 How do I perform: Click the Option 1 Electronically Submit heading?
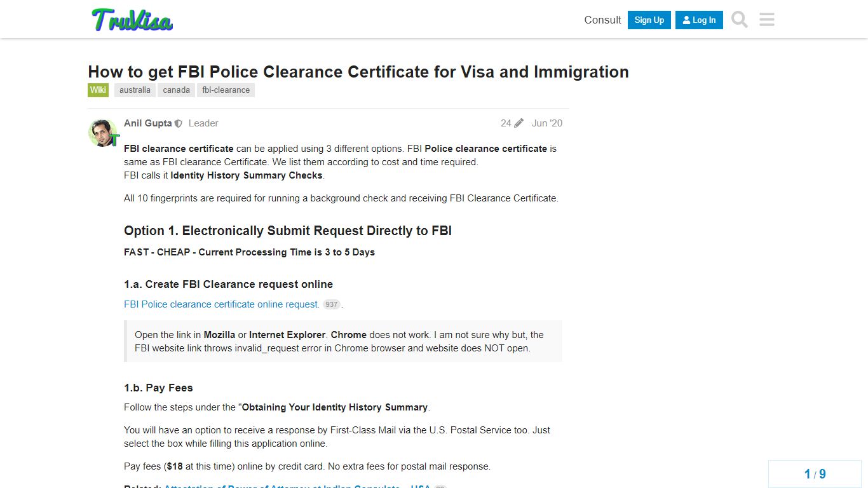tap(288, 231)
